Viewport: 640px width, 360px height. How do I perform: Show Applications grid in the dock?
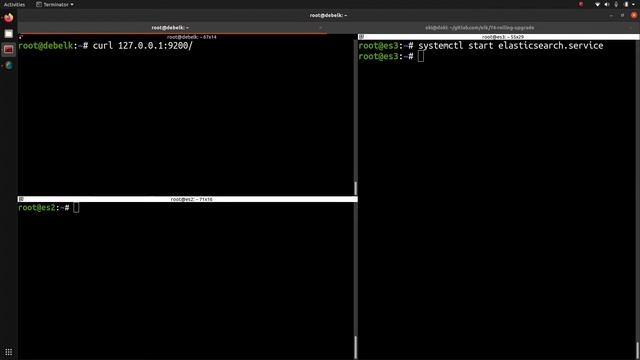(x=9, y=351)
